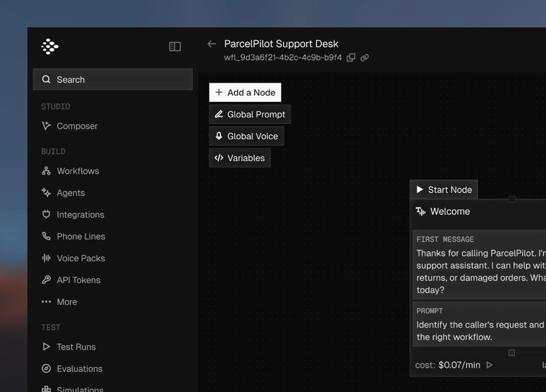The image size is (546, 392).
Task: Click the workflow ID wfl_9d3a6f21-4b2c-4c9b-b9f4 text
Action: click(283, 58)
